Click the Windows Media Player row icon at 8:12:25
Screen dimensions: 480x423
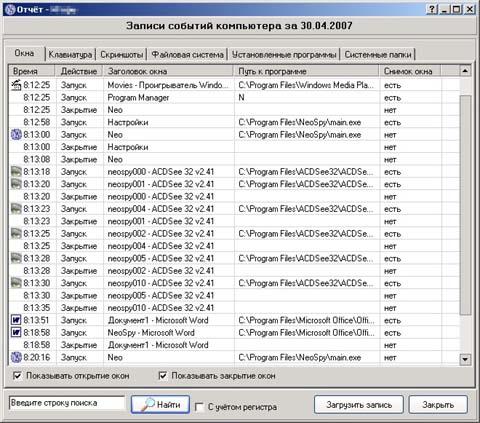tap(16, 85)
